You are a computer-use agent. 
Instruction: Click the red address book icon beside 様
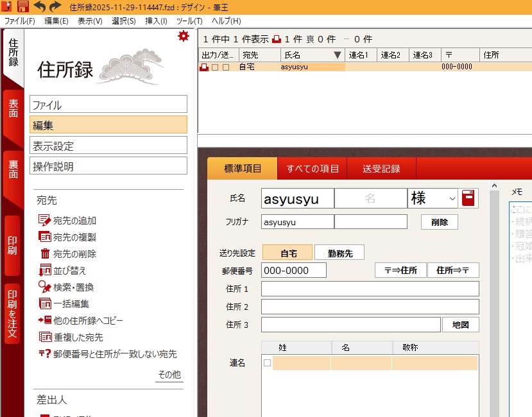[x=470, y=198]
